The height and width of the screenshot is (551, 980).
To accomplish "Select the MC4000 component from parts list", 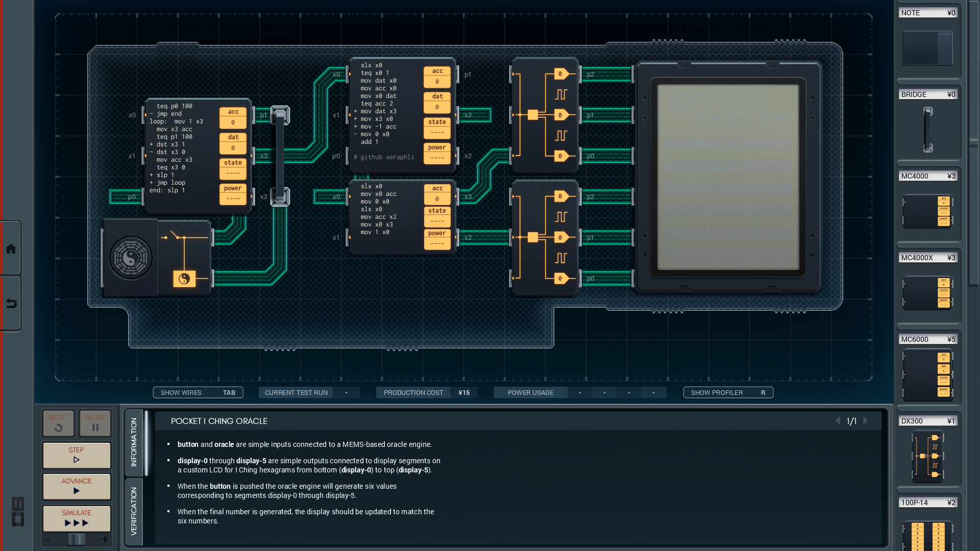I will tap(927, 210).
